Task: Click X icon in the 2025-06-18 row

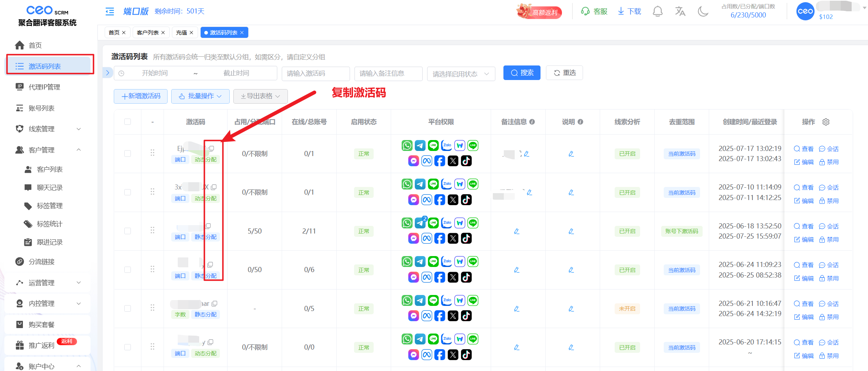Action: coord(453,238)
